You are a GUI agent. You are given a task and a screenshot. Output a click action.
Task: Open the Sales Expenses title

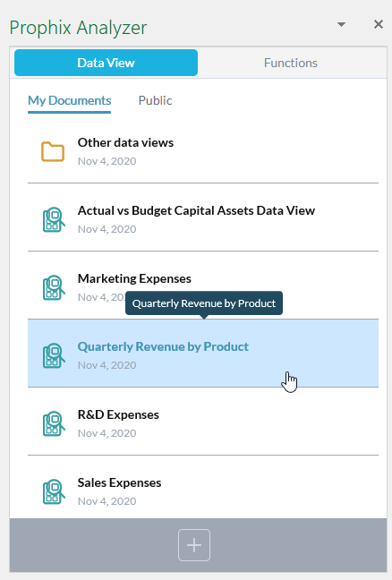click(119, 482)
